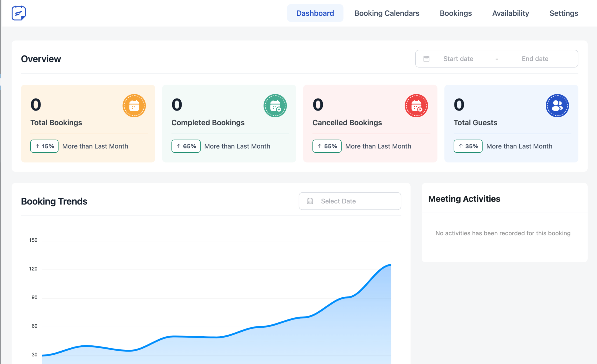Image resolution: width=597 pixels, height=364 pixels.
Task: Click the blue Total Guests people icon
Action: click(557, 105)
